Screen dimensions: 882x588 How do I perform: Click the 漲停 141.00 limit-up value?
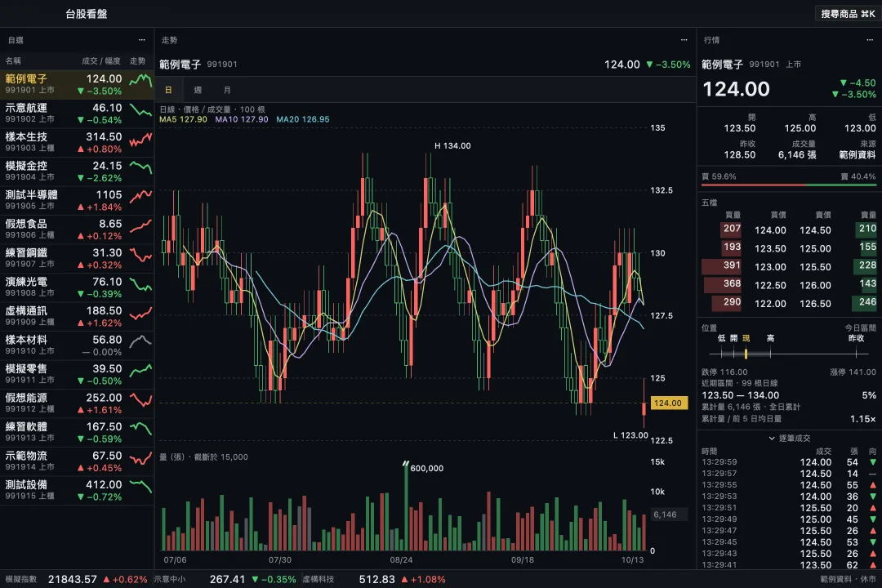pos(853,372)
